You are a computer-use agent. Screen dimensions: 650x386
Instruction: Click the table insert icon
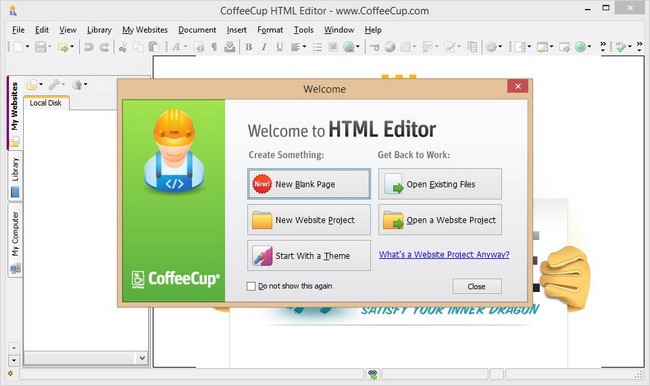click(x=405, y=47)
